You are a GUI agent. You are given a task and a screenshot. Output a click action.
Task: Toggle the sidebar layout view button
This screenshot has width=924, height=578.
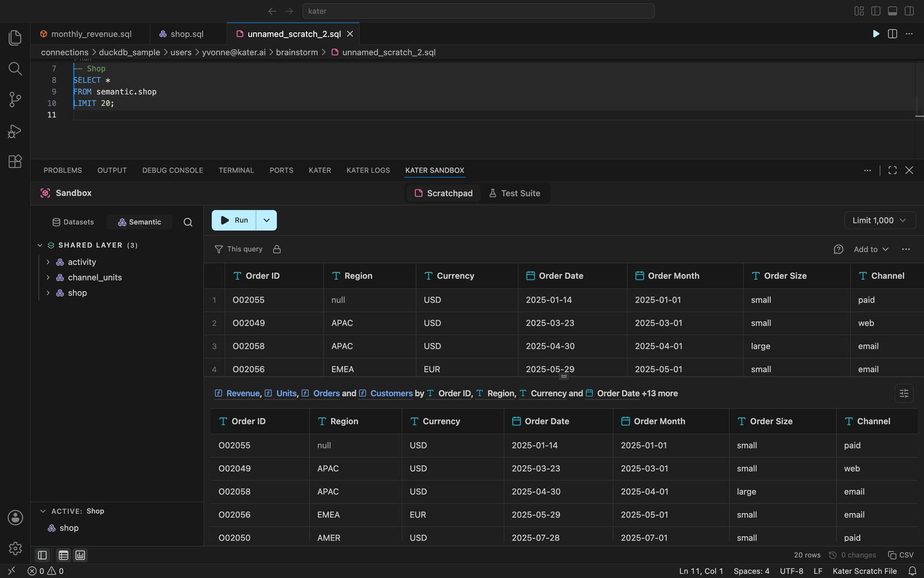(42, 555)
